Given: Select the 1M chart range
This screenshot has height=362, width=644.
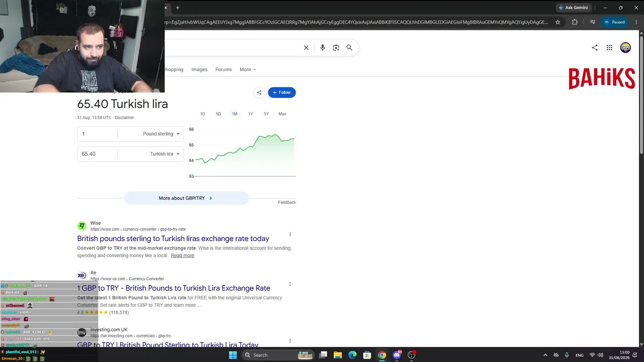Looking at the screenshot, I should (234, 114).
